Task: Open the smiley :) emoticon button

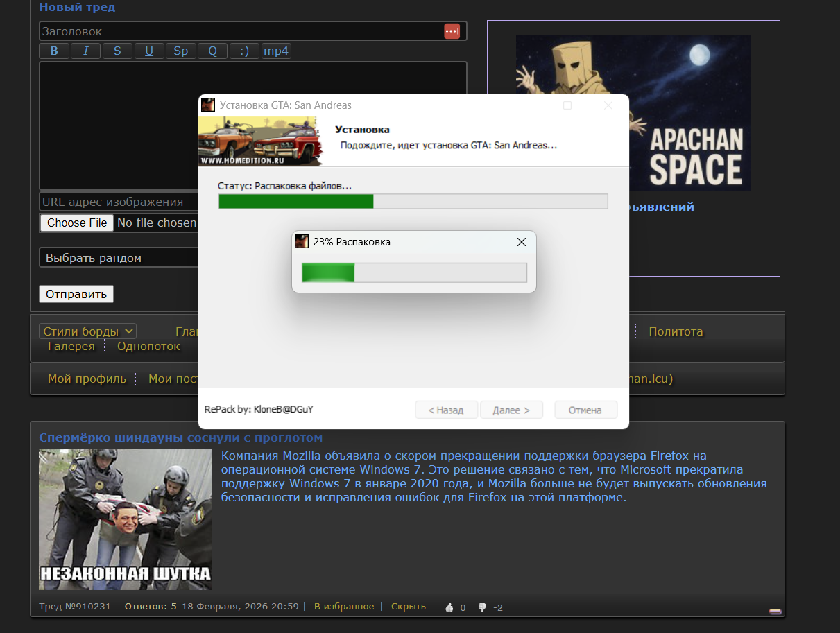Action: click(243, 51)
